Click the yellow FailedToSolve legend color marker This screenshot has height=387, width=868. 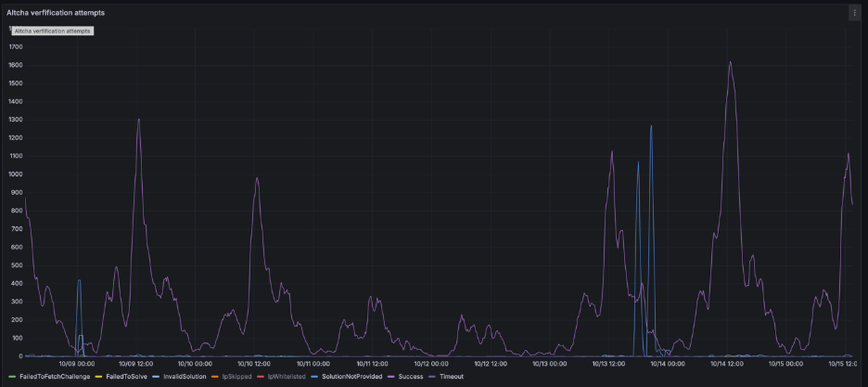pos(99,376)
